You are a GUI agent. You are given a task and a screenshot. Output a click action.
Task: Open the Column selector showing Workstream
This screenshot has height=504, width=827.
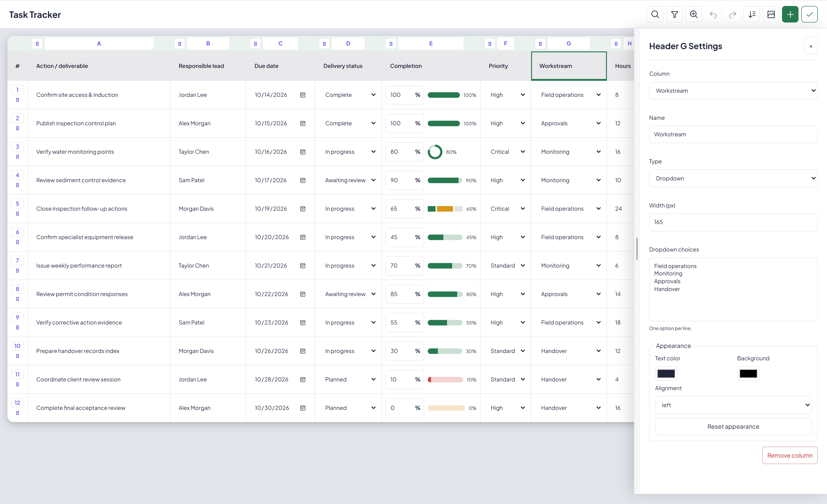coord(733,90)
